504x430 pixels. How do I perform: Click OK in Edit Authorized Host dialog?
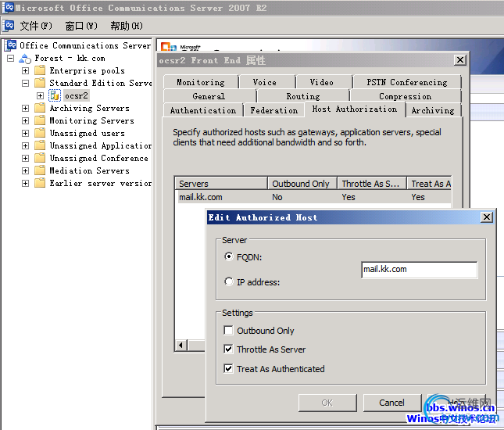(x=327, y=403)
